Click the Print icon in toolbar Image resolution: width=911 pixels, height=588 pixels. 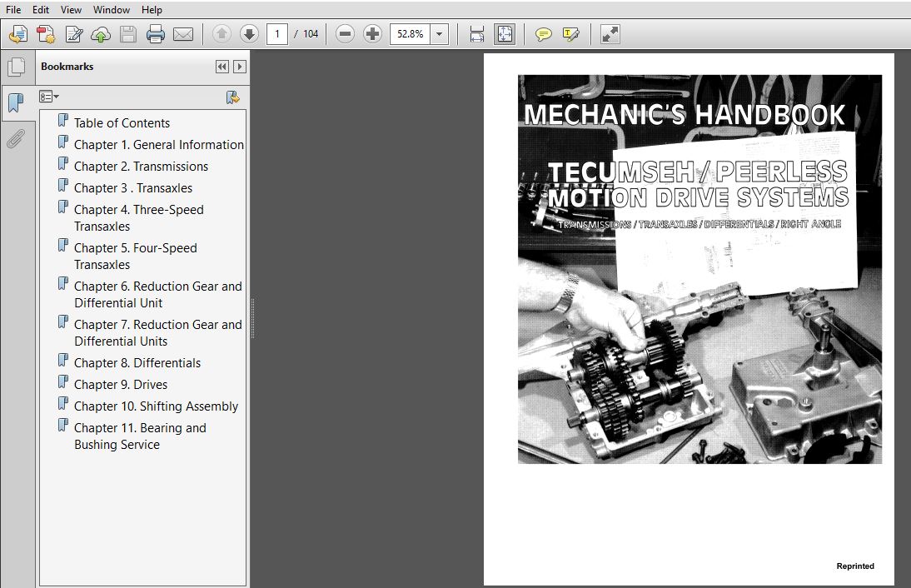(x=155, y=34)
